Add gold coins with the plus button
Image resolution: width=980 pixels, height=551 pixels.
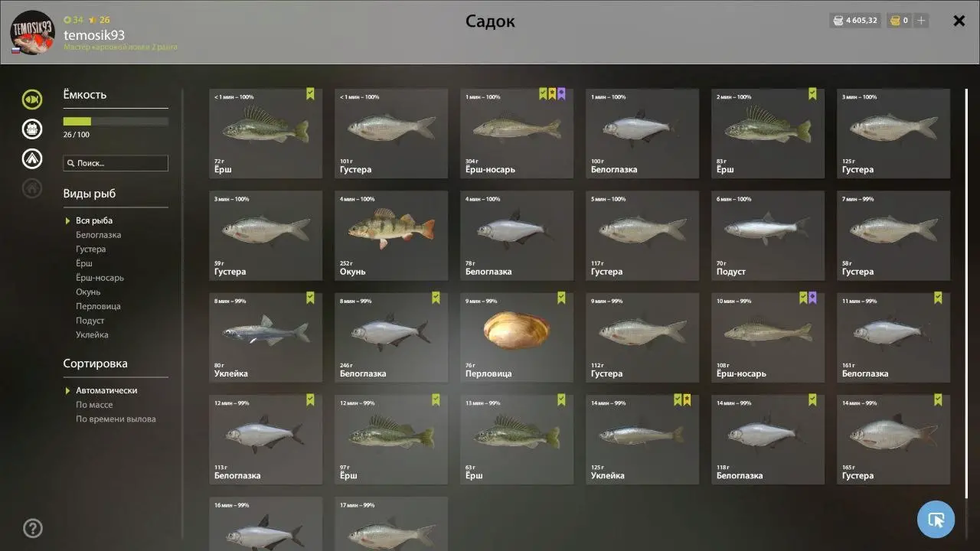[921, 21]
